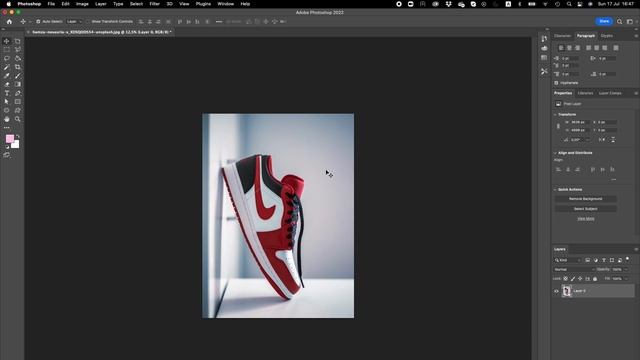Select the Brush tool

(x=18, y=76)
